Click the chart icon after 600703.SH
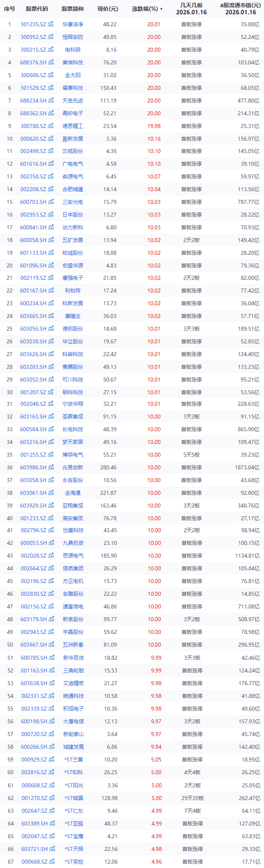 (x=51, y=202)
